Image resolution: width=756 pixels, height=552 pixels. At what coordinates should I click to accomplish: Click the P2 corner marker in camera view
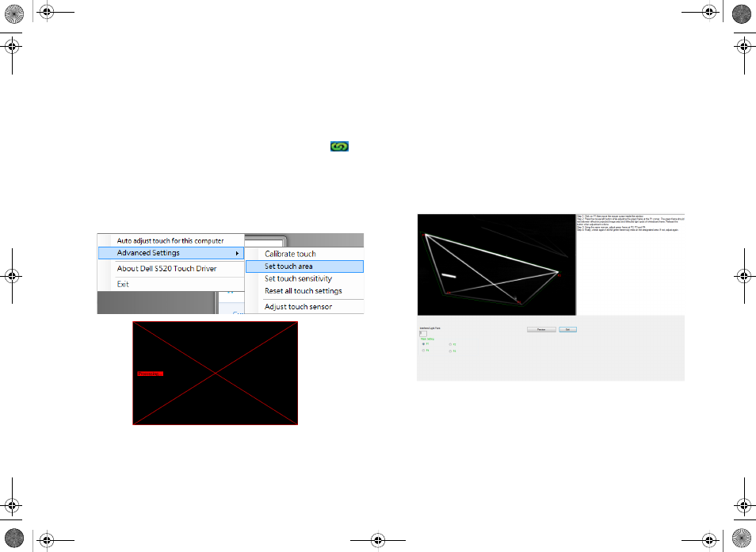pyautogui.click(x=559, y=275)
